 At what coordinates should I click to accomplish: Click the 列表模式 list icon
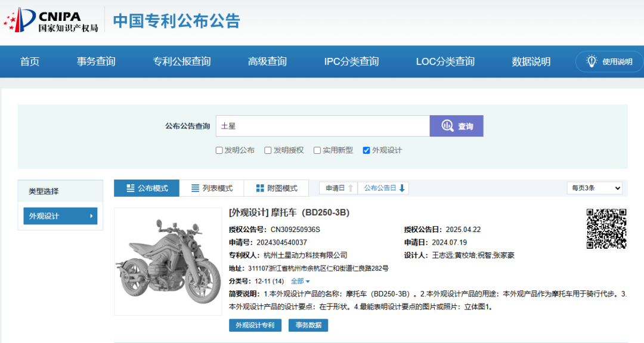coord(196,188)
